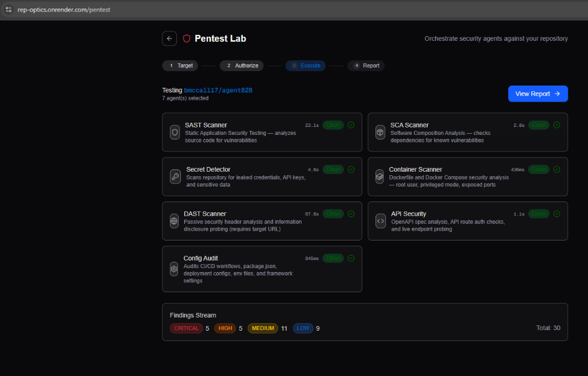
Task: Filter findings by MEDIUM severity badge
Action: [x=262, y=328]
